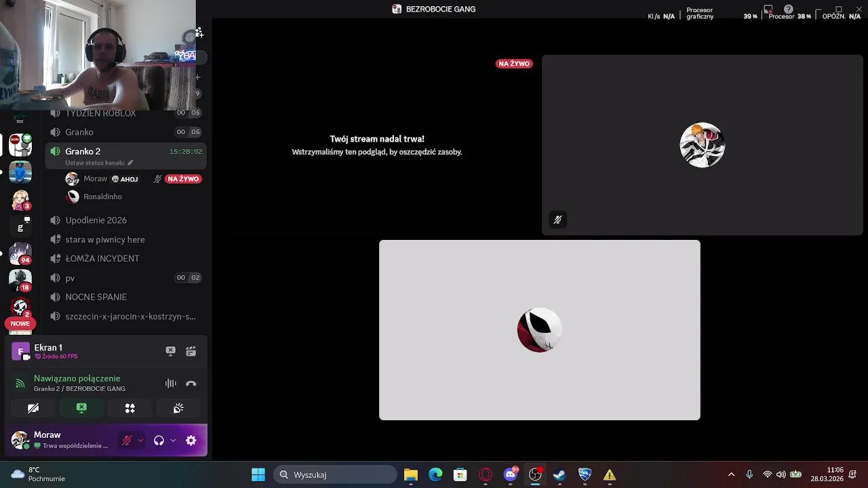The image size is (868, 488).
Task: Click the microphone icon in system tray
Action: coord(749,474)
